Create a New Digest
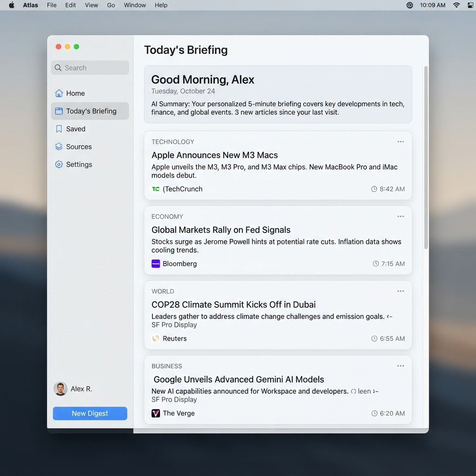 click(90, 413)
